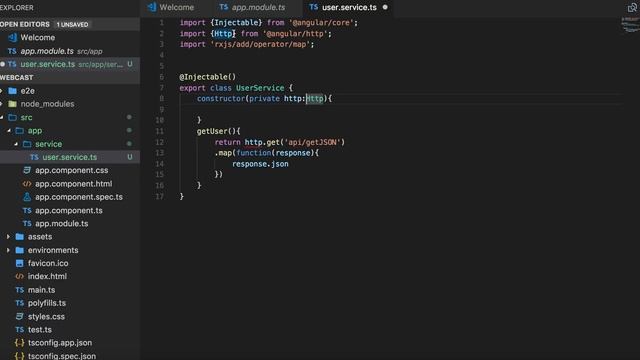The height and width of the screenshot is (360, 640).
Task: Click the code minimap preview
Action: pos(631,24)
